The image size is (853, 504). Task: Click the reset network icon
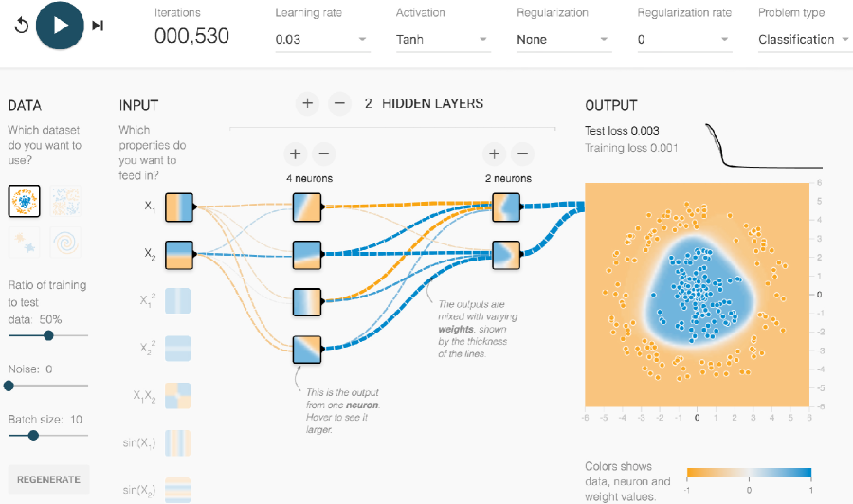(x=21, y=26)
